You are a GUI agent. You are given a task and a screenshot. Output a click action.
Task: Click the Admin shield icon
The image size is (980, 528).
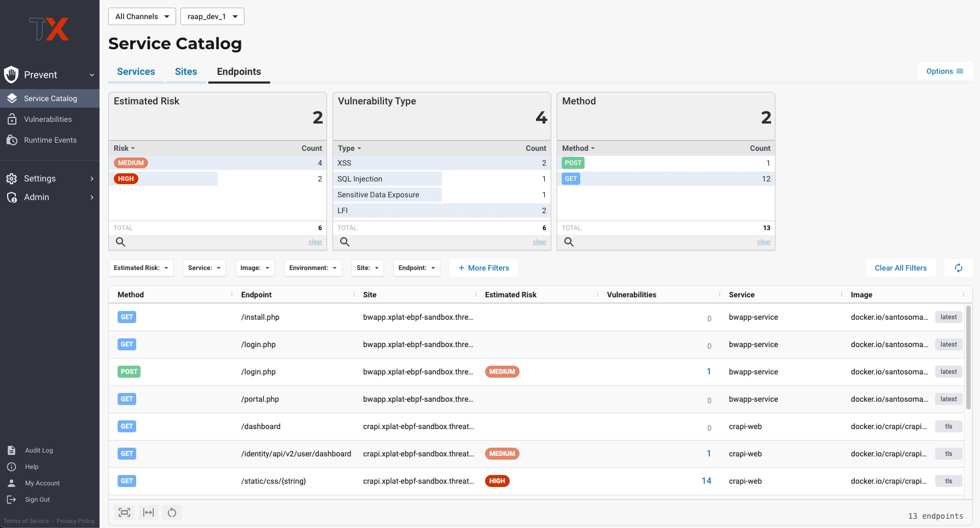(x=11, y=197)
